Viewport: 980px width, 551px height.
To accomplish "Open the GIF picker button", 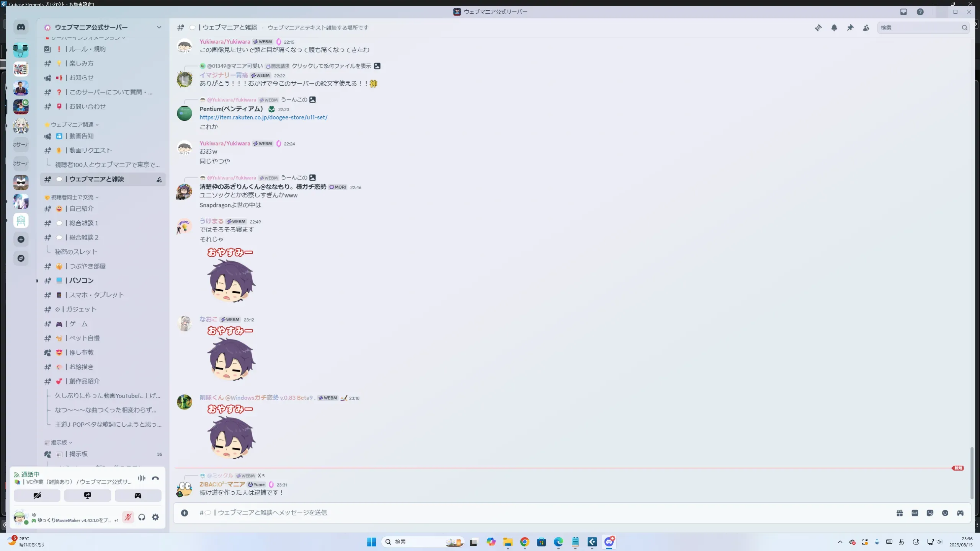I will tap(915, 513).
